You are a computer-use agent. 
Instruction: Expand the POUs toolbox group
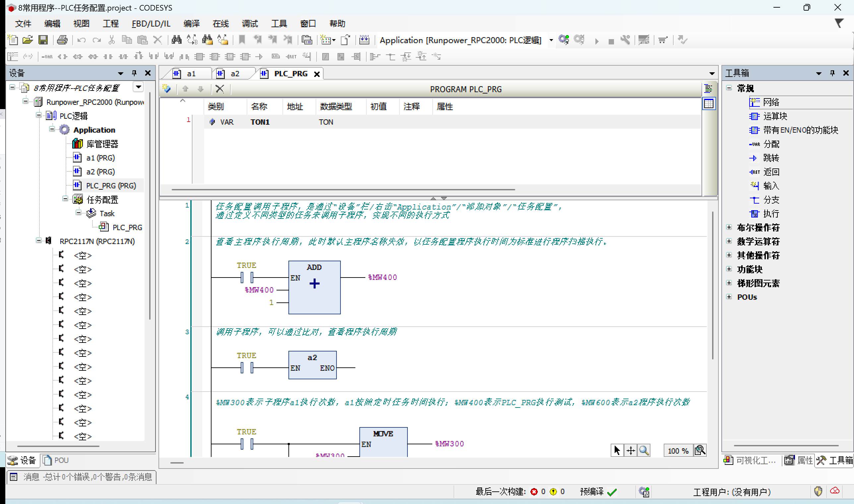[729, 297]
